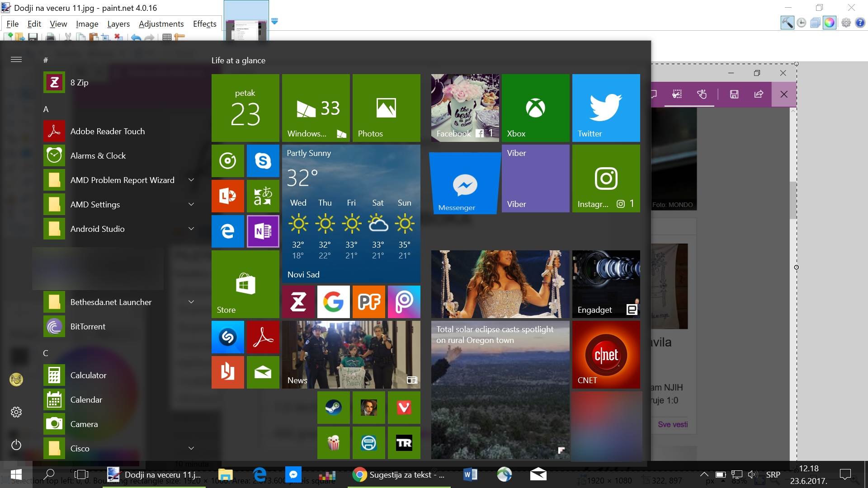Screen dimensions: 868x488
Task: Open the Camera app
Action: (x=84, y=424)
